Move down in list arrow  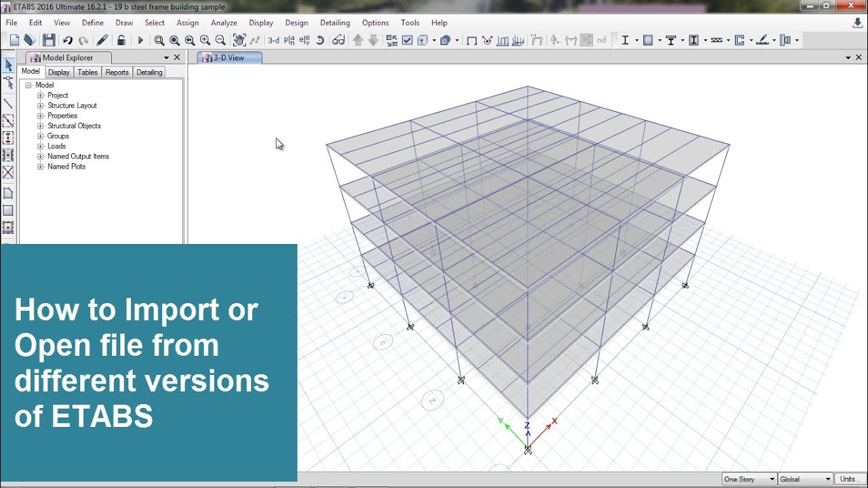pos(373,41)
